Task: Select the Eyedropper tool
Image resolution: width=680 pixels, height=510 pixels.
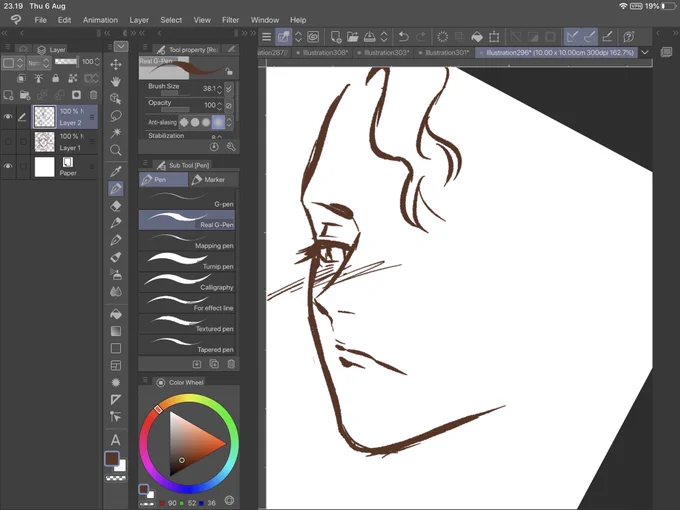Action: 116,171
